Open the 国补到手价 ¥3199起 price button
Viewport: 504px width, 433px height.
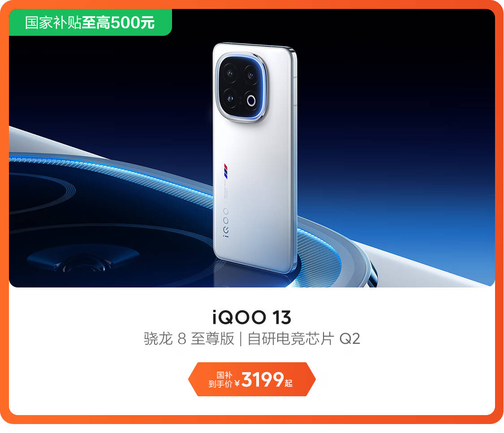[252, 379]
